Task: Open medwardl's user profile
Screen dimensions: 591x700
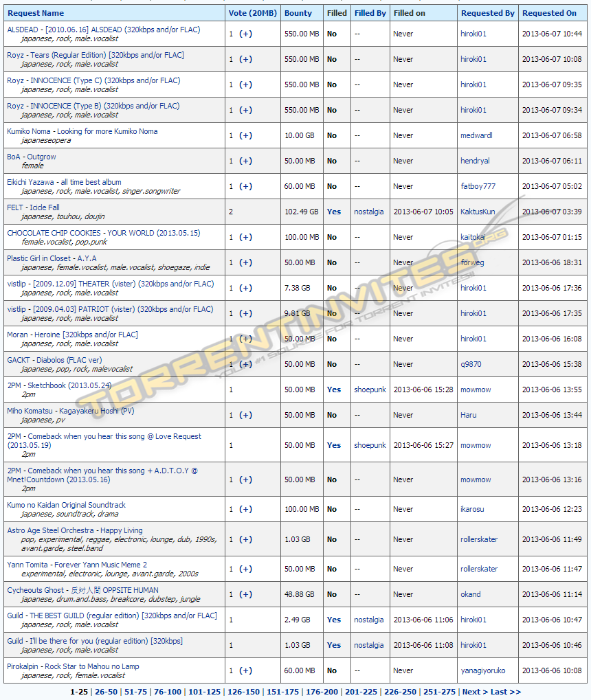Action: [476, 136]
